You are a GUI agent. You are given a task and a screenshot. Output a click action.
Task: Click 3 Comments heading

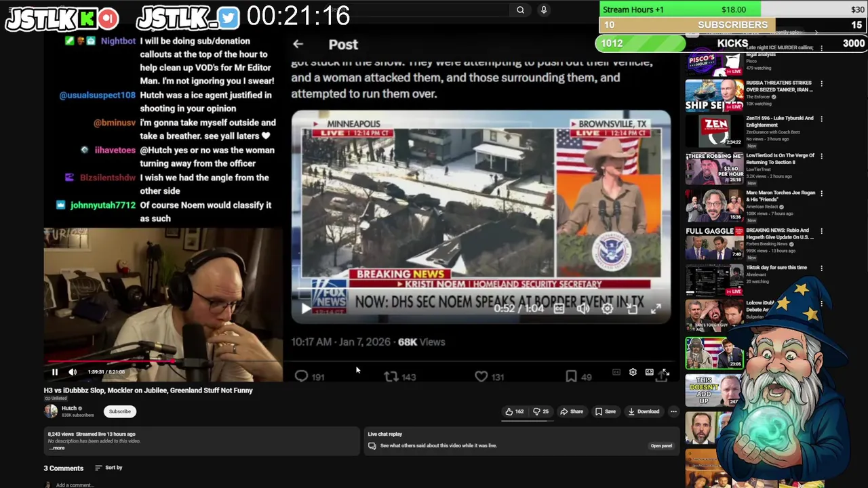point(64,468)
